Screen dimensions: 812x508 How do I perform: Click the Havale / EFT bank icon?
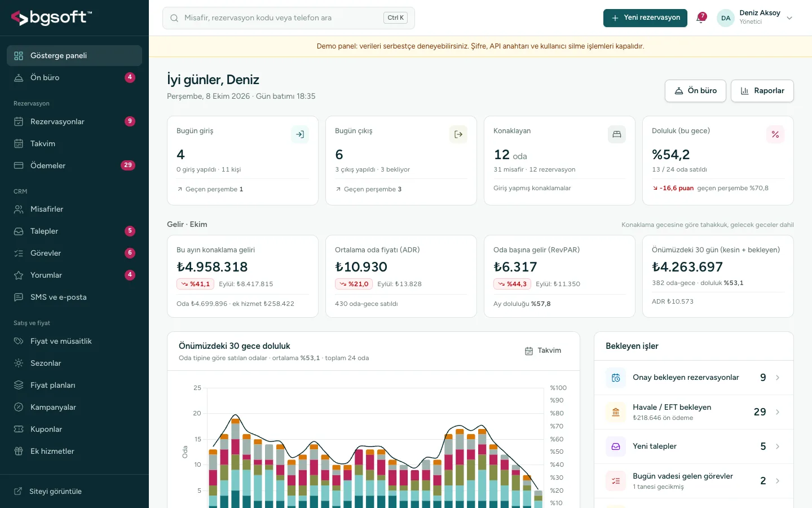tap(616, 412)
